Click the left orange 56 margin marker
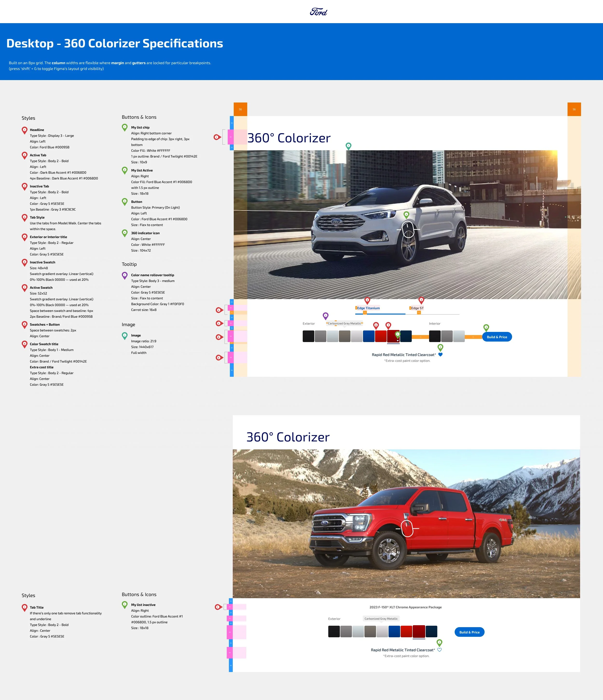Image resolution: width=603 pixels, height=700 pixels. 240,109
